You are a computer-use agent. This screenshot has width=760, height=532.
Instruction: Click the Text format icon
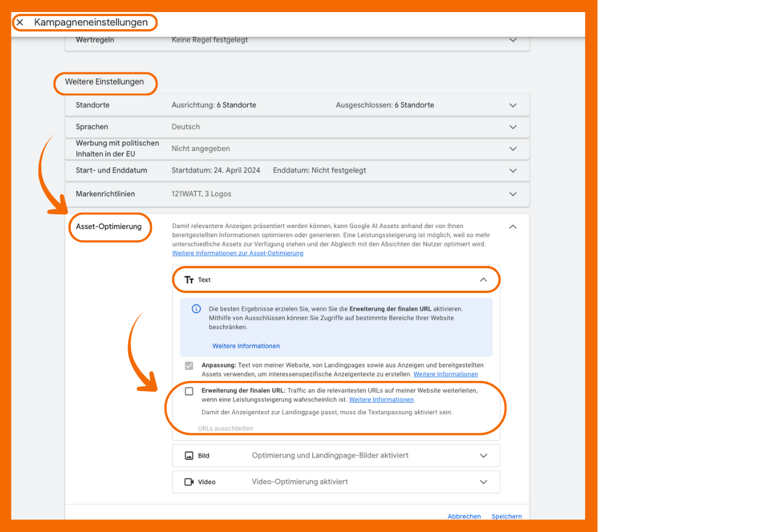pos(189,280)
